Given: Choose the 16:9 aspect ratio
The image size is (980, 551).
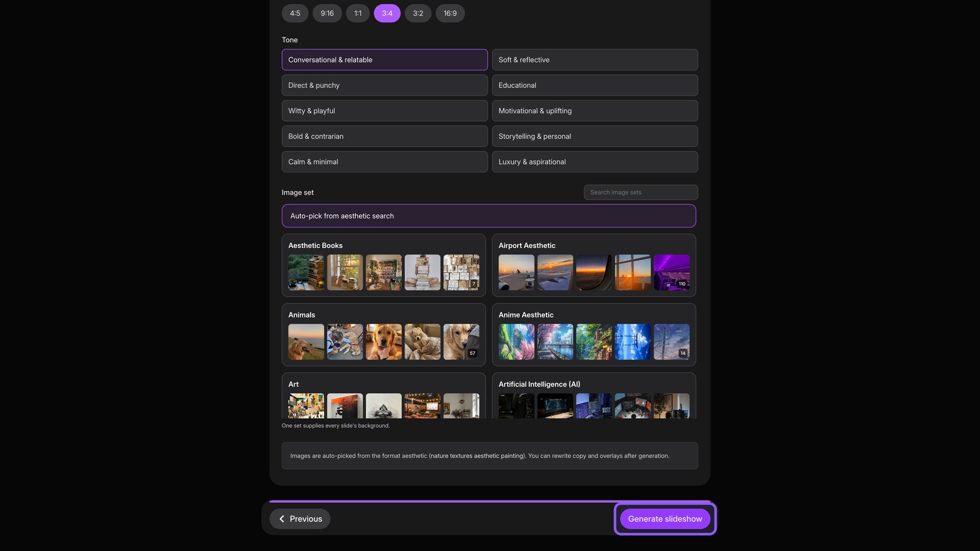Looking at the screenshot, I should coord(450,13).
